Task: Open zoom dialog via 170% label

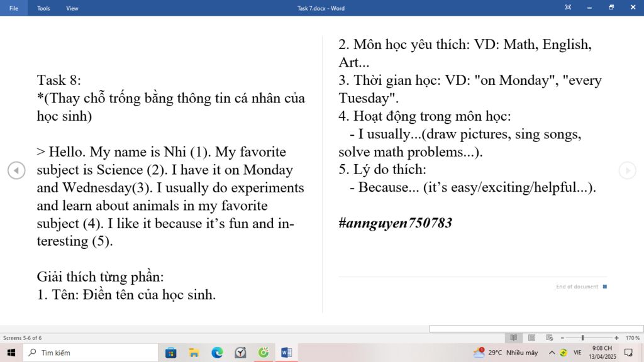Action: 633,337
